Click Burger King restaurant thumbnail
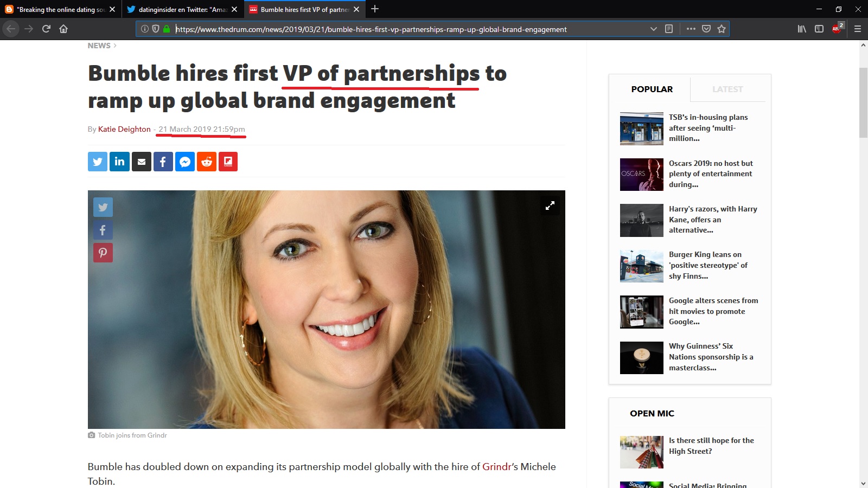The width and height of the screenshot is (868, 488). tap(642, 266)
